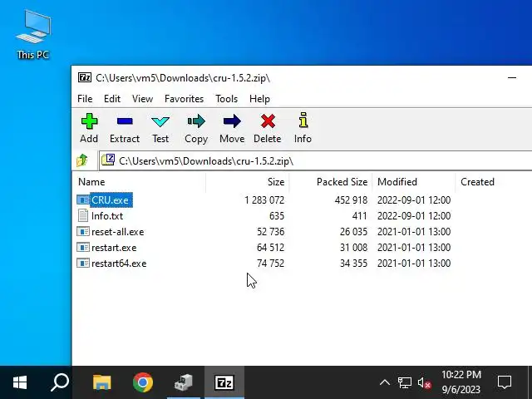Click the modified date of restart64.exe

click(414, 264)
